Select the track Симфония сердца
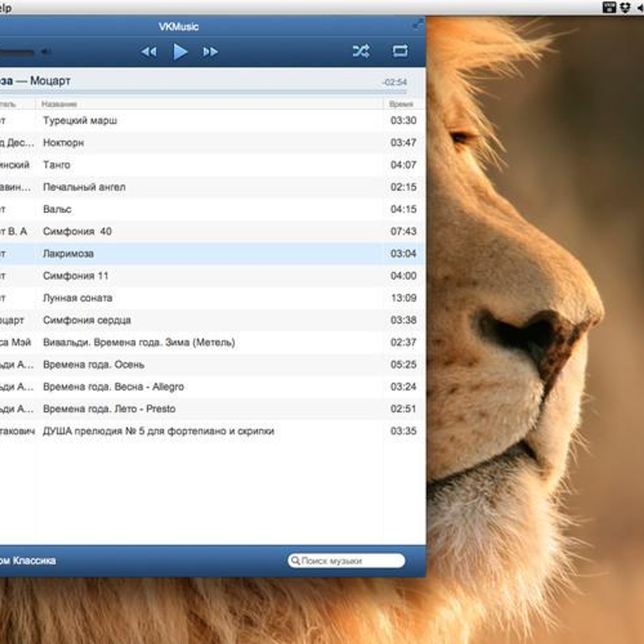Screen dimensions: 644x644 pyautogui.click(x=212, y=320)
